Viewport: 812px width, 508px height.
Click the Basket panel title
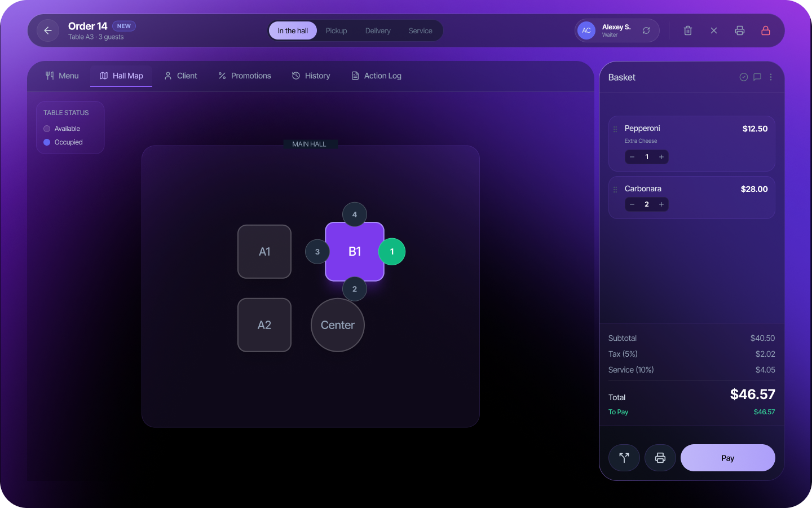(621, 77)
